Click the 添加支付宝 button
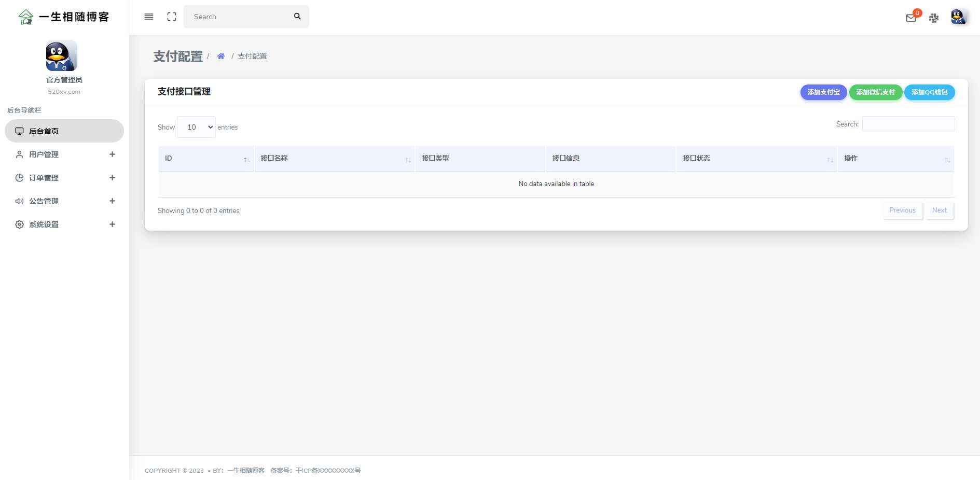The height and width of the screenshot is (480, 980). tap(823, 92)
